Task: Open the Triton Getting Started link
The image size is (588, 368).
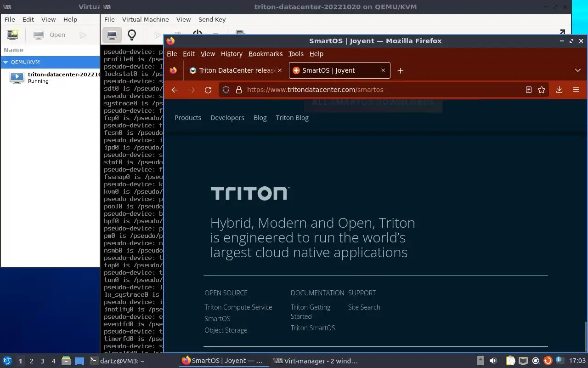Action: click(x=311, y=311)
